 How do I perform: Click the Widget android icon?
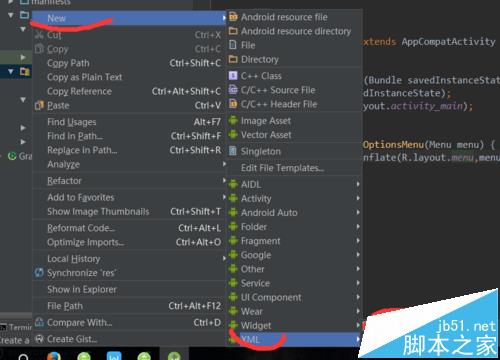[x=233, y=325]
